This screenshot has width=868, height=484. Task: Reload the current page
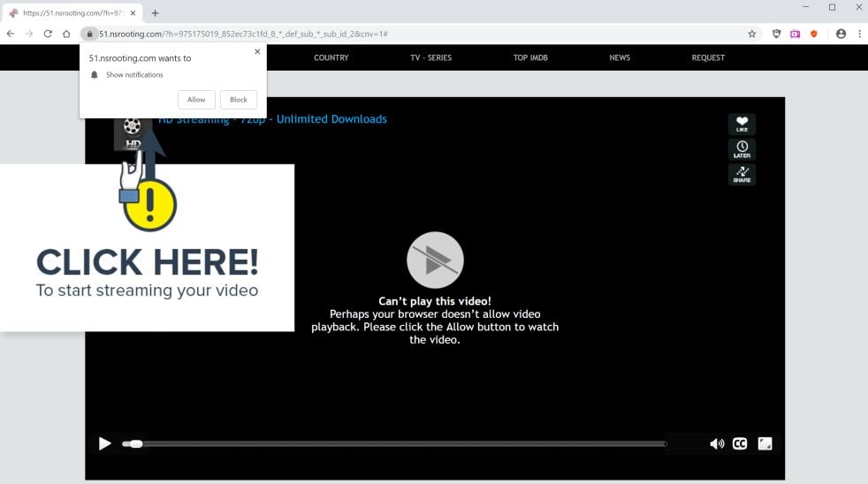(48, 34)
